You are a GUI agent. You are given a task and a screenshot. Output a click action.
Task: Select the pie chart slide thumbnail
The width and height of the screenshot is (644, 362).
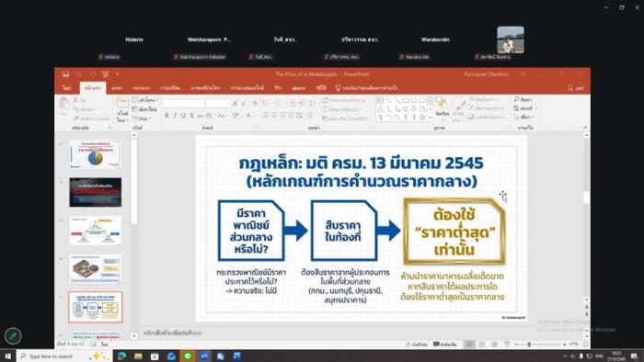click(96, 154)
